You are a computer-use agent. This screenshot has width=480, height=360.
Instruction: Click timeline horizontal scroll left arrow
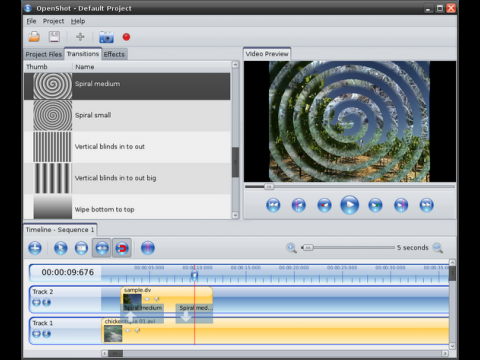coord(105,353)
